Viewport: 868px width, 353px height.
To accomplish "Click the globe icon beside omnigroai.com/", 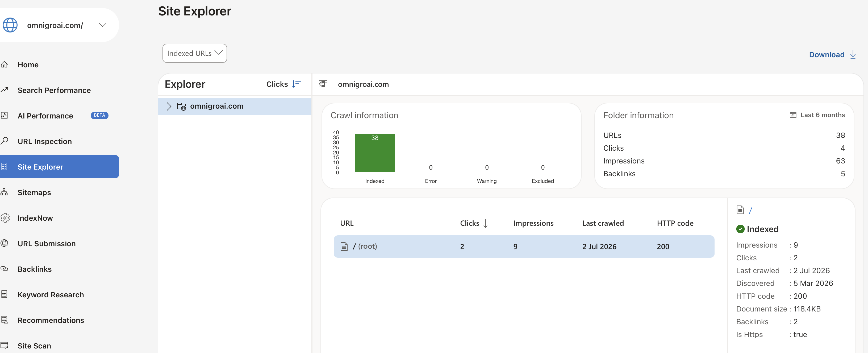I will tap(10, 25).
